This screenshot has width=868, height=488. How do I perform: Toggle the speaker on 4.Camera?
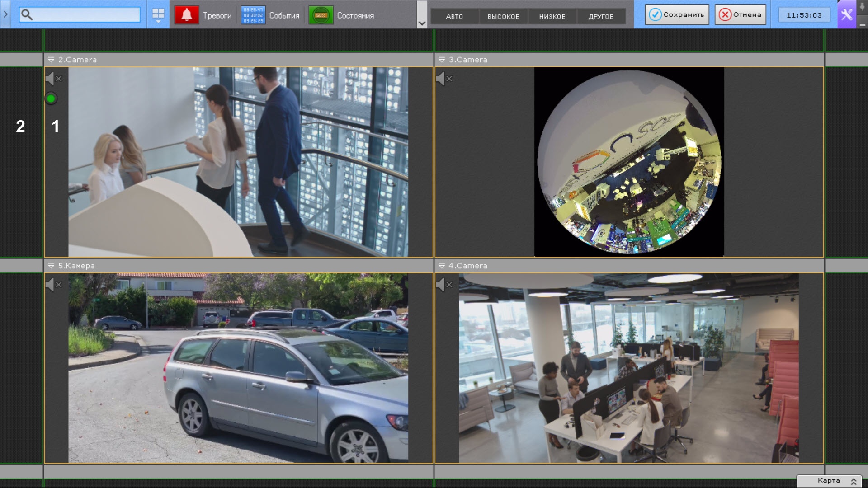(x=444, y=285)
